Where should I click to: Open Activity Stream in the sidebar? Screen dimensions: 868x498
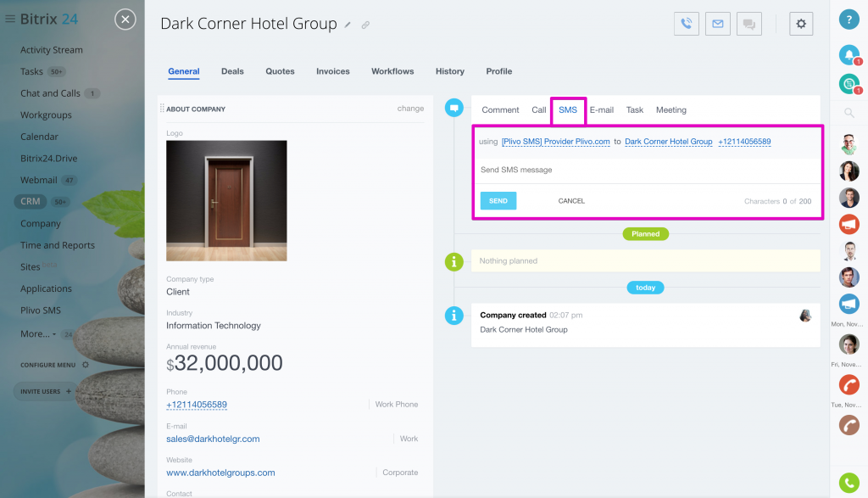[x=52, y=50]
